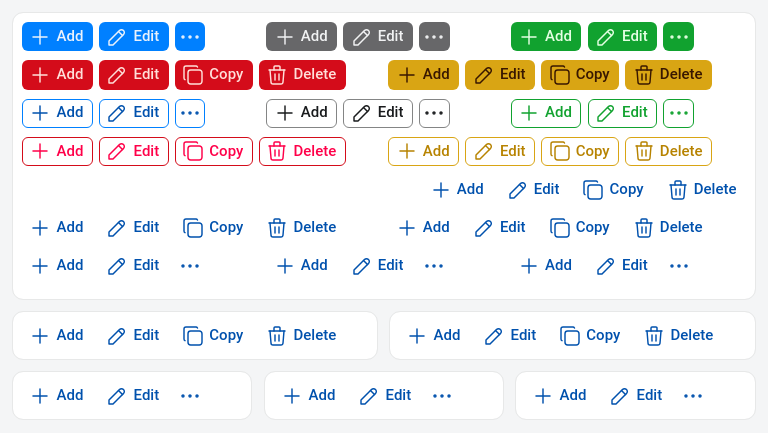Click the solid blue Add button
The image size is (768, 433).
click(x=57, y=37)
